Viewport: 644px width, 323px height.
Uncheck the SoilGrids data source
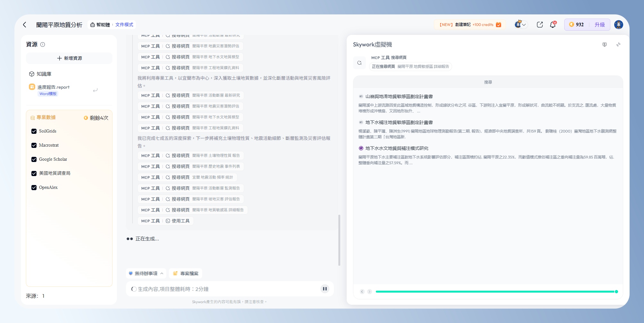pyautogui.click(x=34, y=131)
